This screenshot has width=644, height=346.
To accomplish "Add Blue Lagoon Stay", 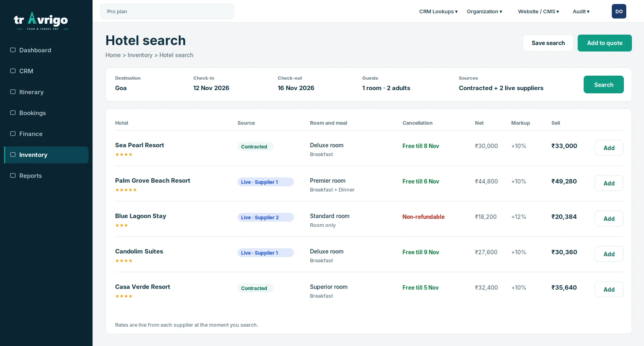I will (609, 218).
